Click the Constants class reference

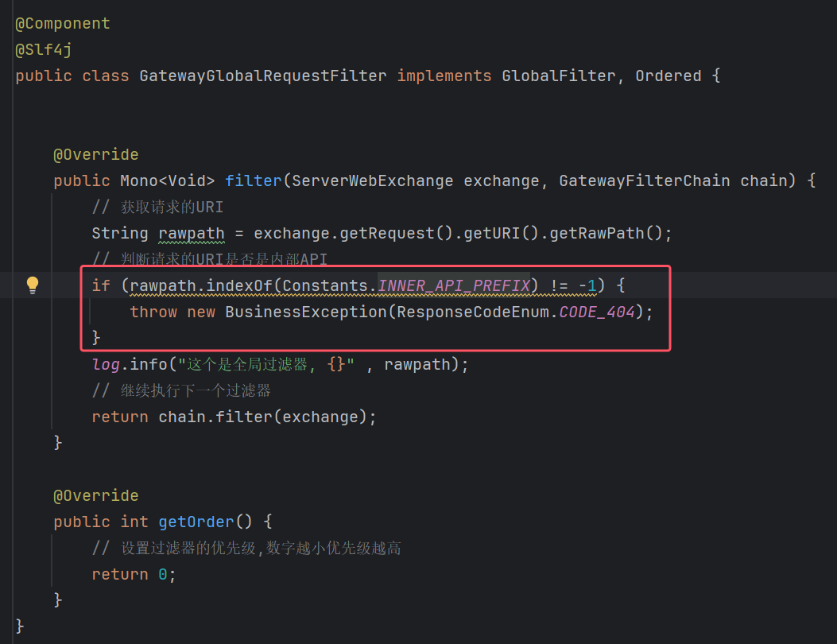click(325, 285)
